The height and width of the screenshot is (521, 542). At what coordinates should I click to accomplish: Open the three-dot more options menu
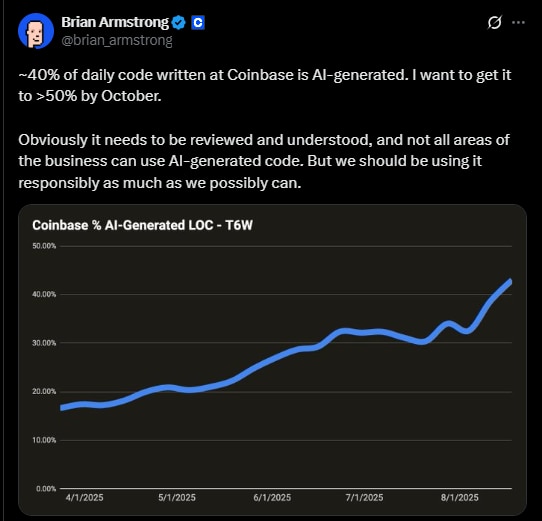point(518,23)
